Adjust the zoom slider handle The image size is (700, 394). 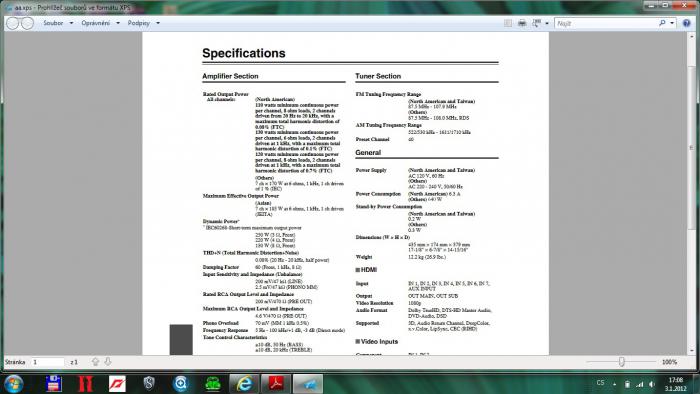[x=621, y=362]
